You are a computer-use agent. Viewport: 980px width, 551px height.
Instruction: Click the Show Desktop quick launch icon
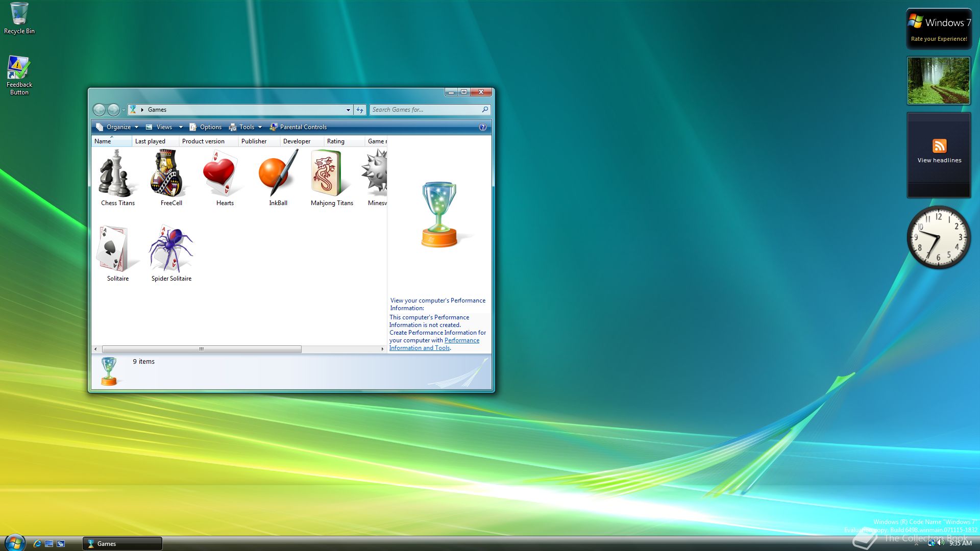click(x=49, y=544)
